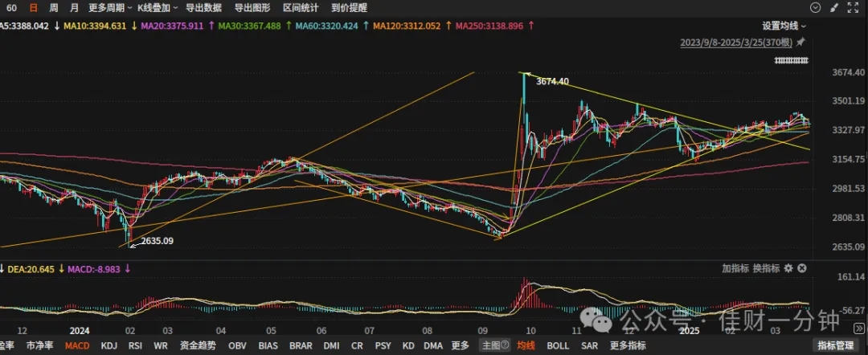Click MA20:3375.911 moving average label
Viewport: 868px width, 355px height.
[x=173, y=26]
